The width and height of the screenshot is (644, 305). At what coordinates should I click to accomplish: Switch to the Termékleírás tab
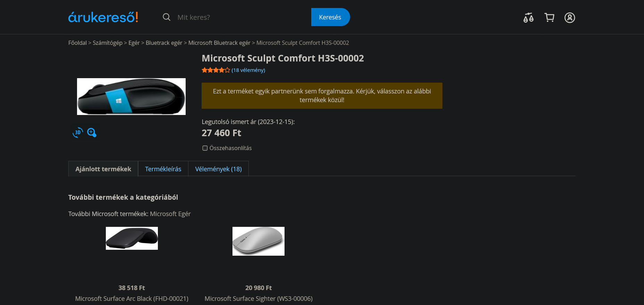pos(163,169)
